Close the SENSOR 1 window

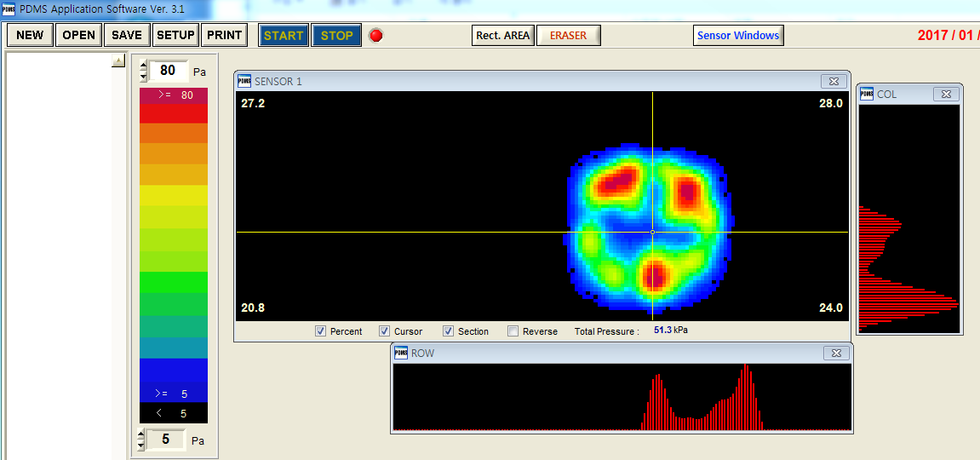coord(834,81)
